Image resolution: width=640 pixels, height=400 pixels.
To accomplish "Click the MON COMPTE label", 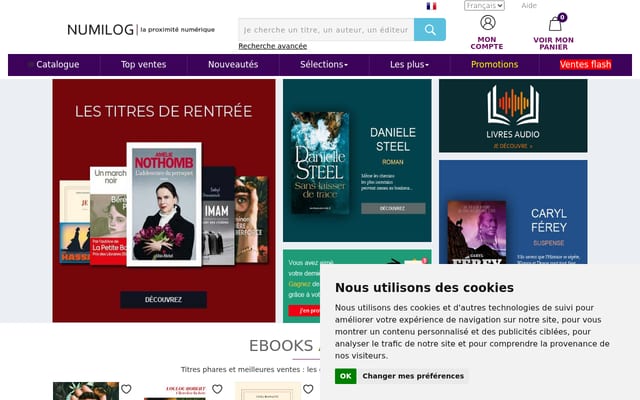I will (x=487, y=43).
